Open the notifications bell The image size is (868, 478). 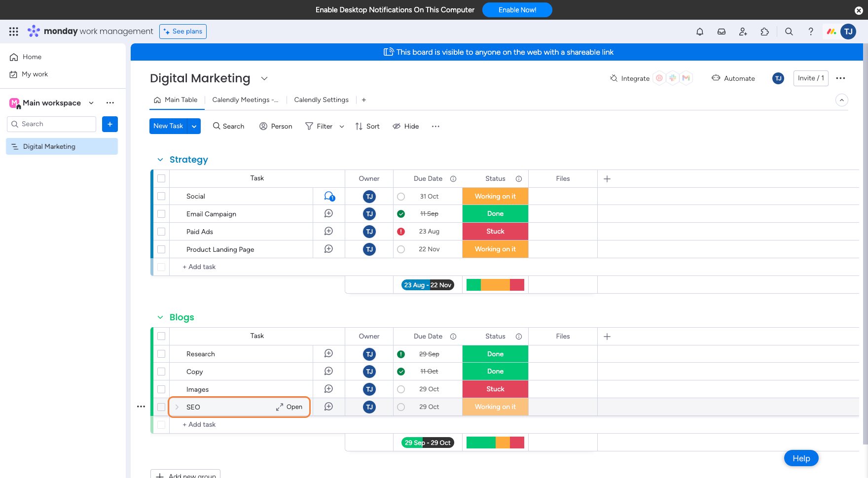point(699,32)
